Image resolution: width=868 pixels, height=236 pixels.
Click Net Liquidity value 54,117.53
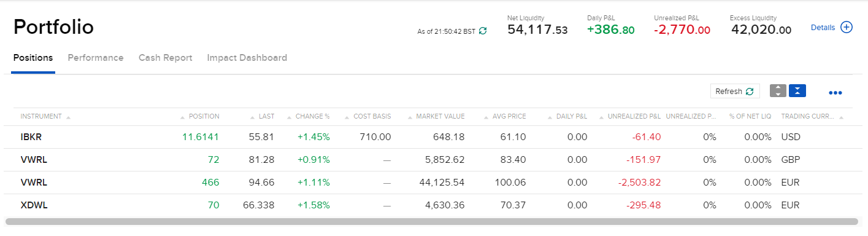pyautogui.click(x=537, y=30)
